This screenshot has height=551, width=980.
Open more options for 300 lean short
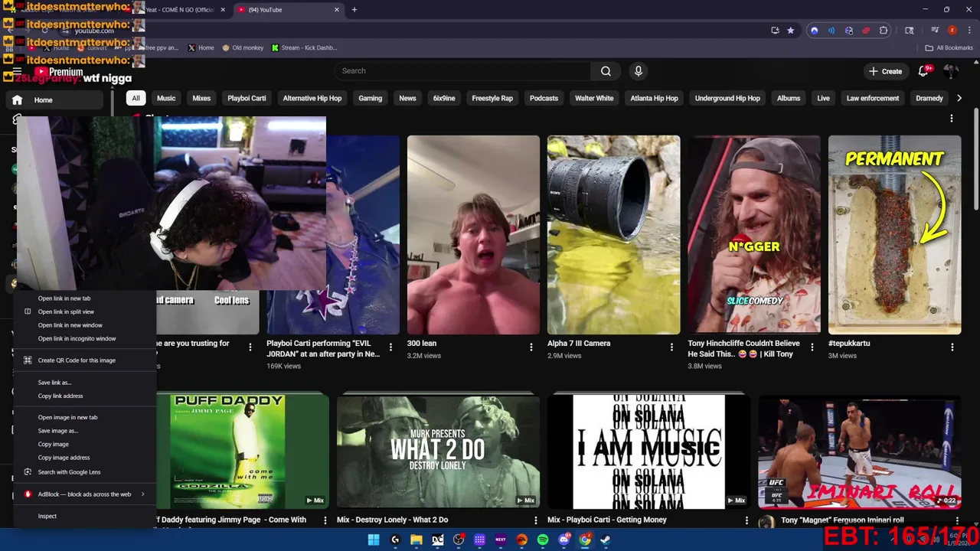pos(531,347)
